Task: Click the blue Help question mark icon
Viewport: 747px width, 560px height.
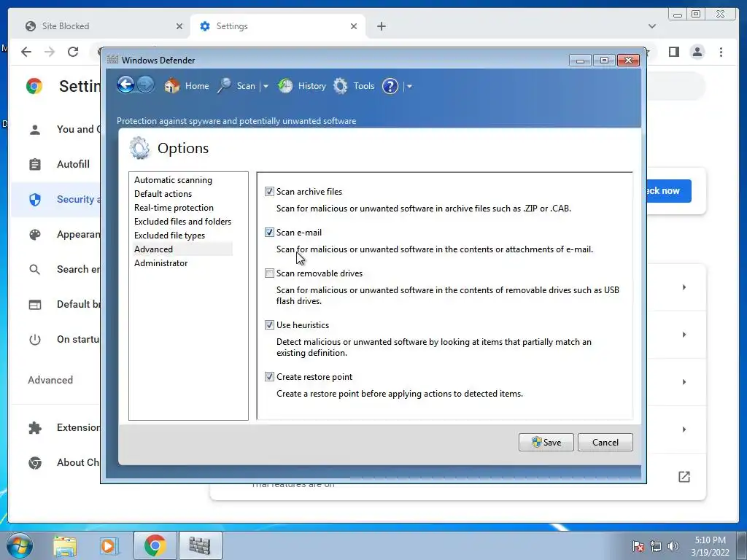Action: [x=390, y=86]
